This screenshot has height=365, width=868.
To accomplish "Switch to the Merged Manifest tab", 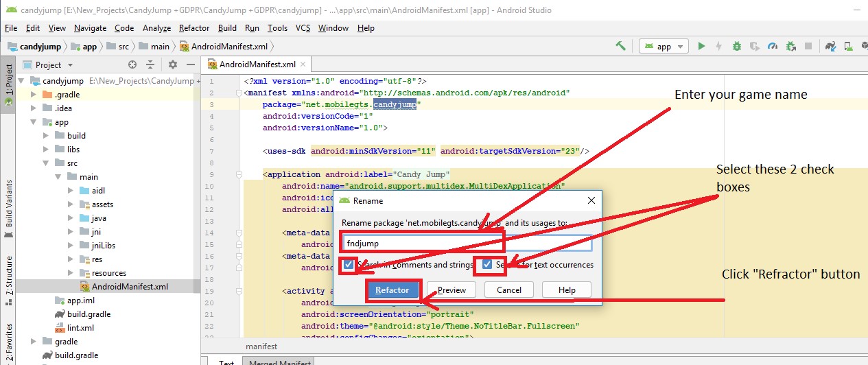I will click(x=278, y=362).
